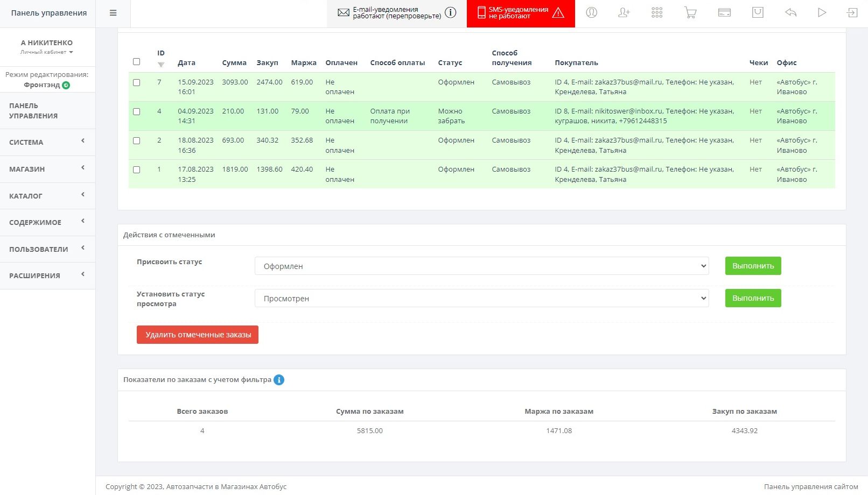Click the logout exit icon
The width and height of the screenshot is (868, 495).
[x=852, y=13]
